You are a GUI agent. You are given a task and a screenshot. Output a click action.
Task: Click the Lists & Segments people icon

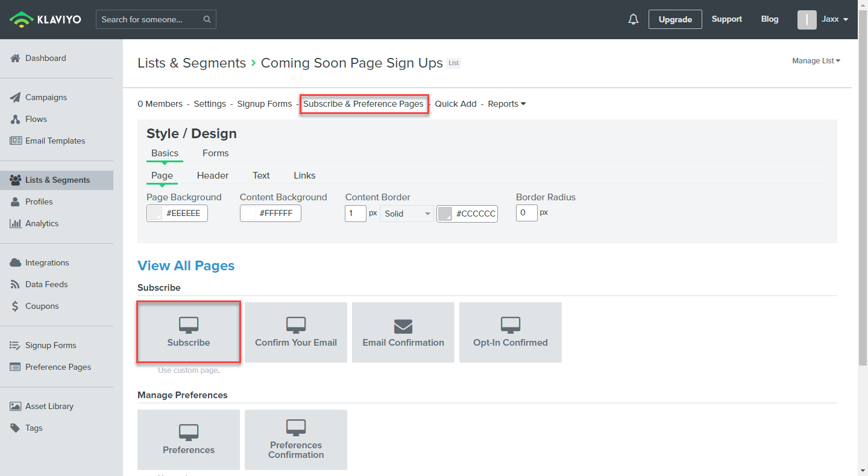pyautogui.click(x=16, y=180)
